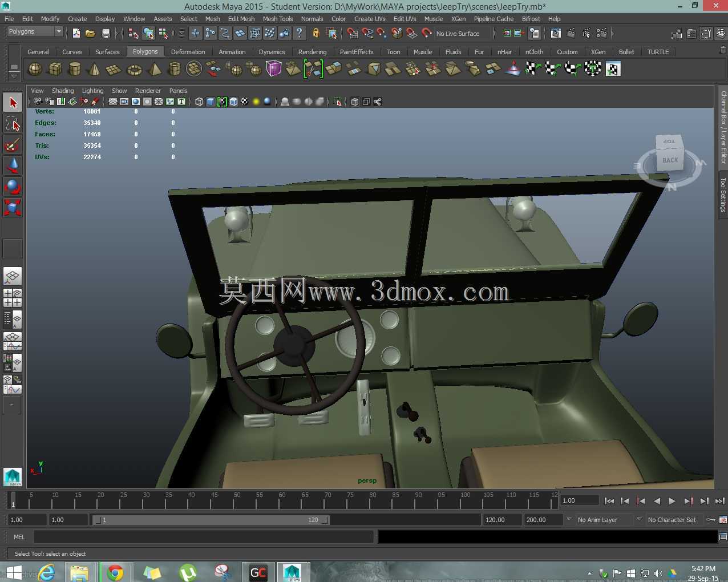Select the Paint Selection tool

click(13, 144)
